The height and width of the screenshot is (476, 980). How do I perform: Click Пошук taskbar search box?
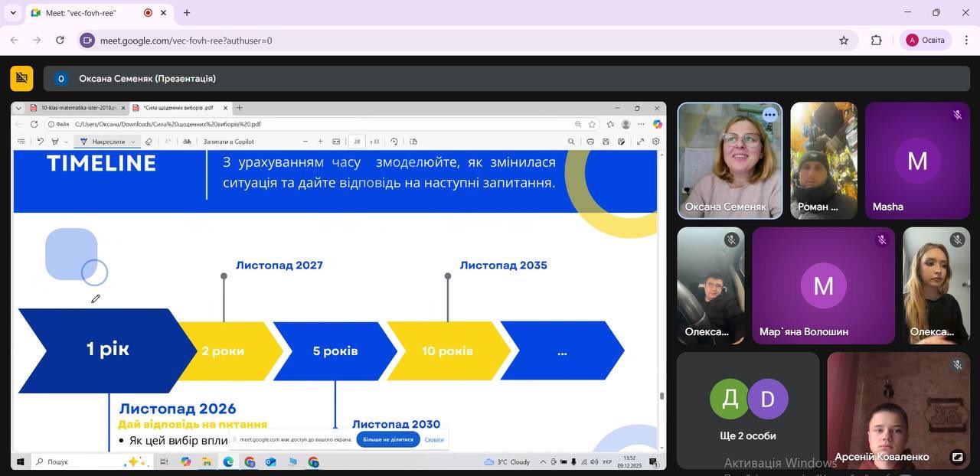tap(90, 462)
